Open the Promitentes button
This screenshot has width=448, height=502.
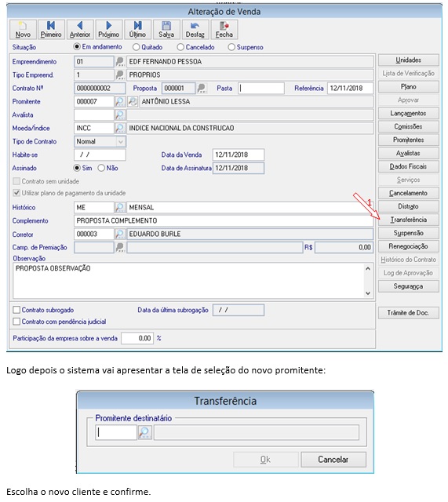[408, 140]
